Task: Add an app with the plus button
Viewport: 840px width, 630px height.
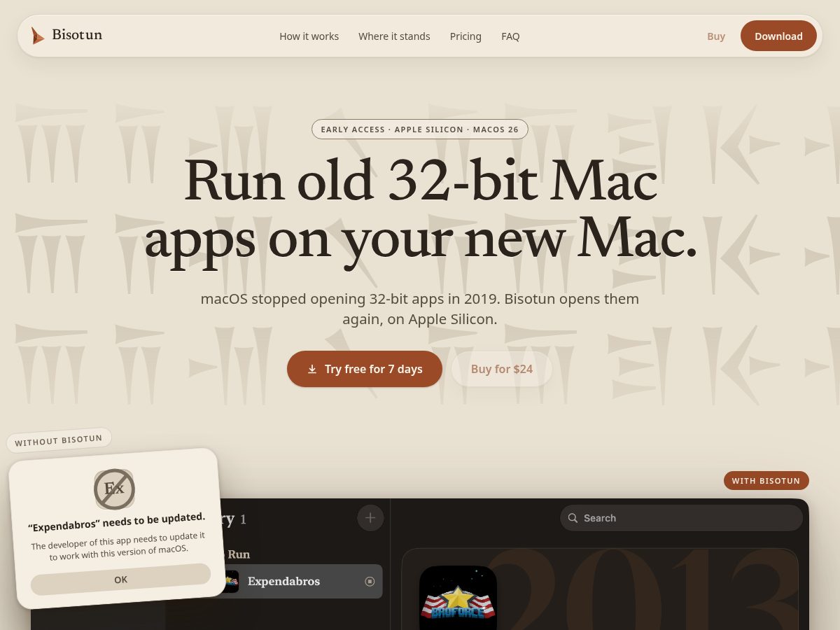Action: 370,518
